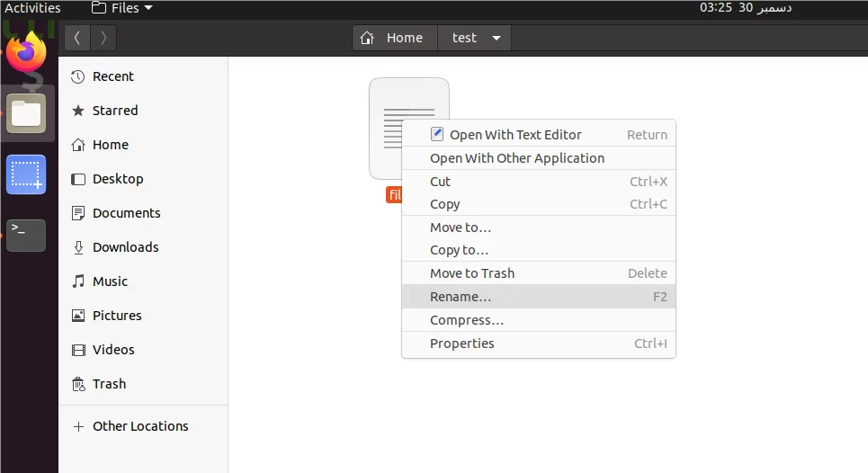Click the back navigation arrow
The image size is (868, 473).
(77, 38)
